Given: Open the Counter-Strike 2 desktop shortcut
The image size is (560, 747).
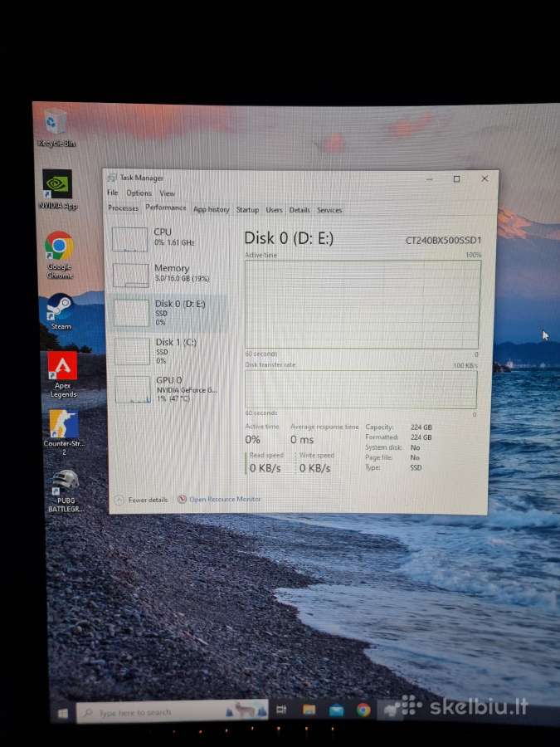Looking at the screenshot, I should [x=64, y=432].
